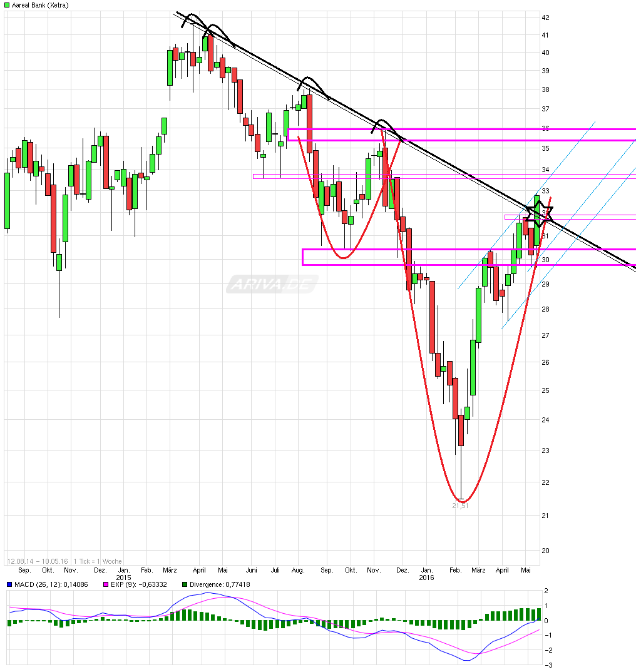
Task: Click price axis value 27
Action: coord(545,335)
